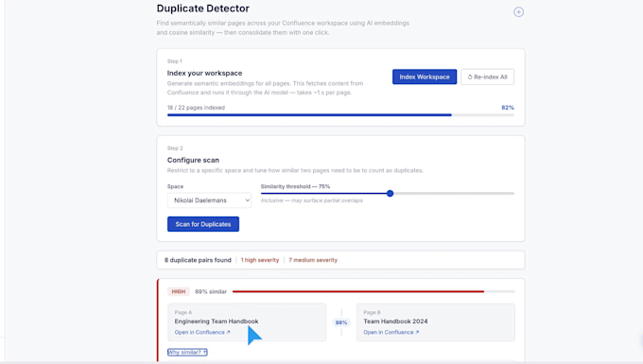Click the '18 / 22 pages indexed' text
643x364 pixels.
click(x=196, y=108)
